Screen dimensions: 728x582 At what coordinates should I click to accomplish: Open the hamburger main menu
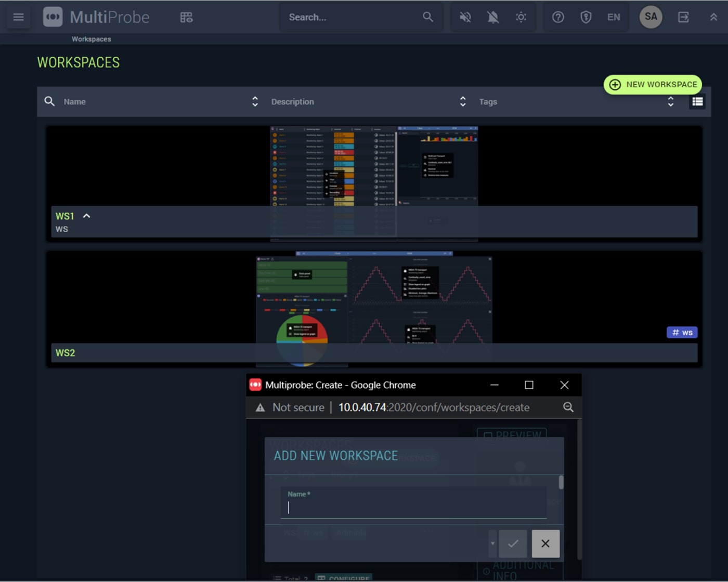click(18, 17)
